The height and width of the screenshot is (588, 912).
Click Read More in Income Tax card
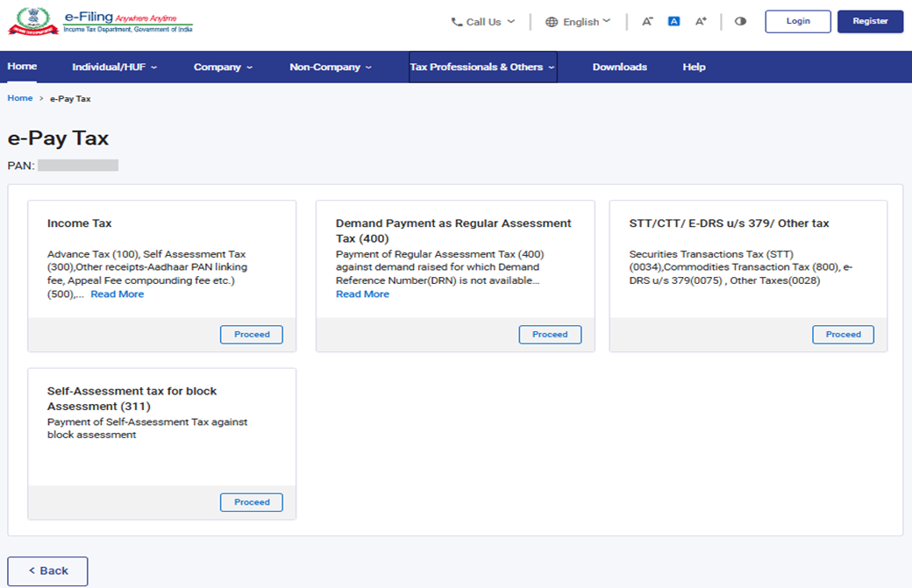click(118, 294)
